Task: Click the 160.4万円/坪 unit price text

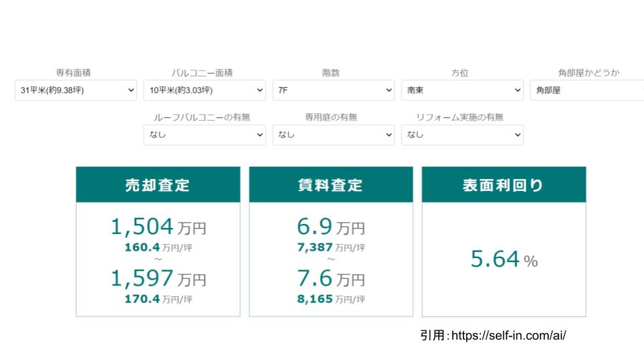Action: coord(158,247)
